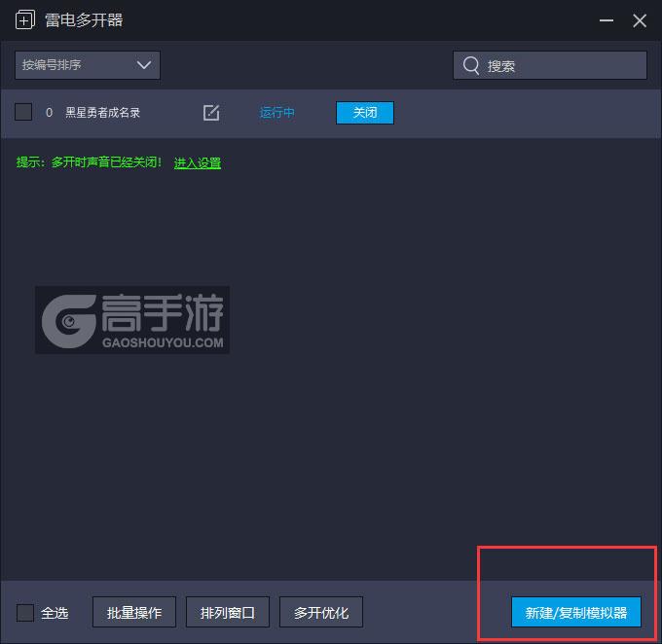Close the 雷电多开器 window
Screen dimensions: 662x644
point(640,20)
